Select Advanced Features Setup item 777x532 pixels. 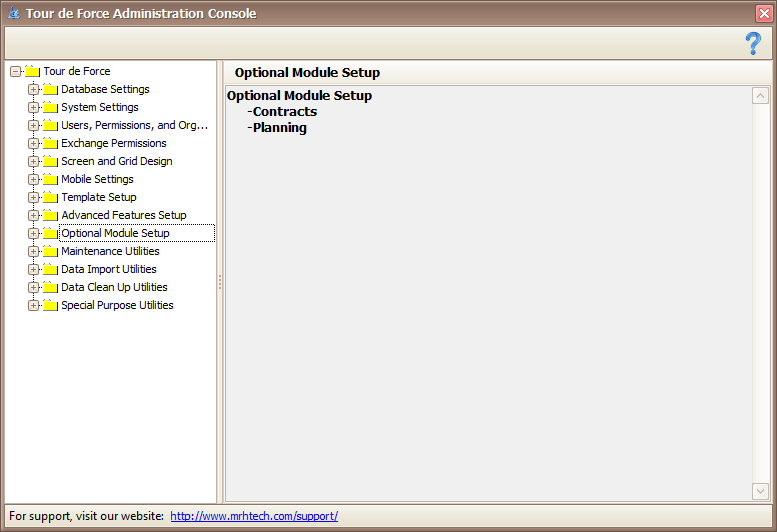pyautogui.click(x=124, y=215)
